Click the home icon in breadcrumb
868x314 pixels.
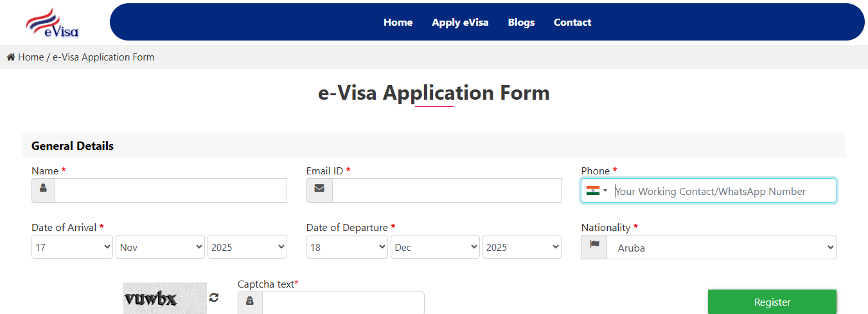pos(11,57)
